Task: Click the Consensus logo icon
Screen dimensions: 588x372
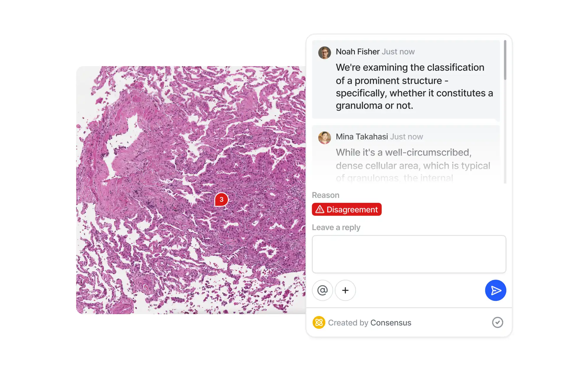Action: [x=319, y=322]
